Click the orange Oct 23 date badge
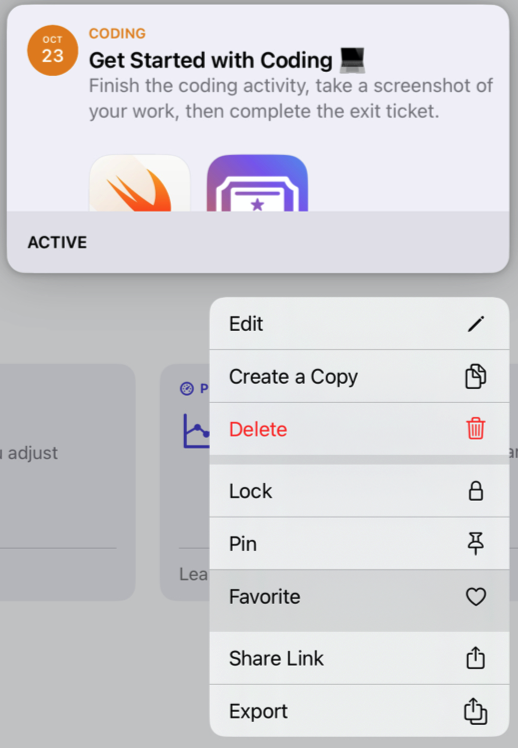518x748 pixels. pyautogui.click(x=52, y=51)
